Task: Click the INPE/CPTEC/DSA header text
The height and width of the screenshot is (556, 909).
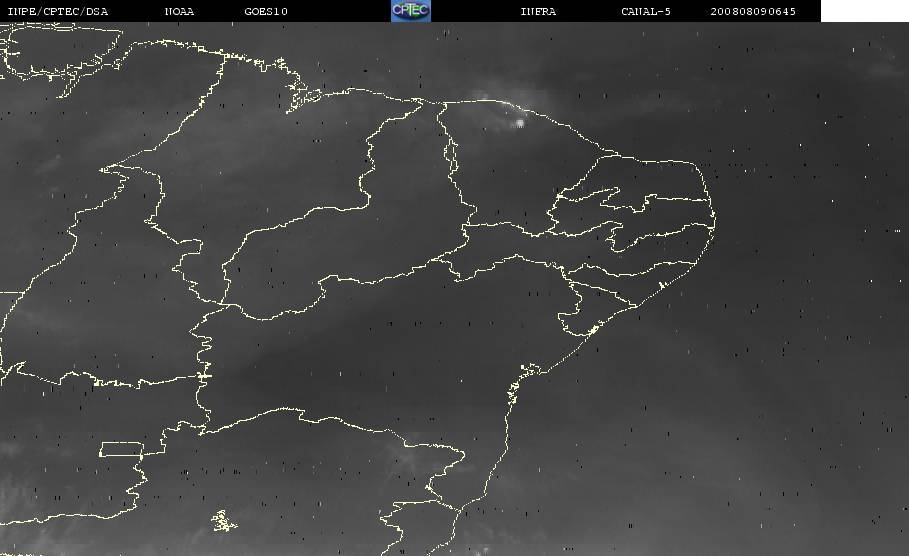Action: click(57, 11)
